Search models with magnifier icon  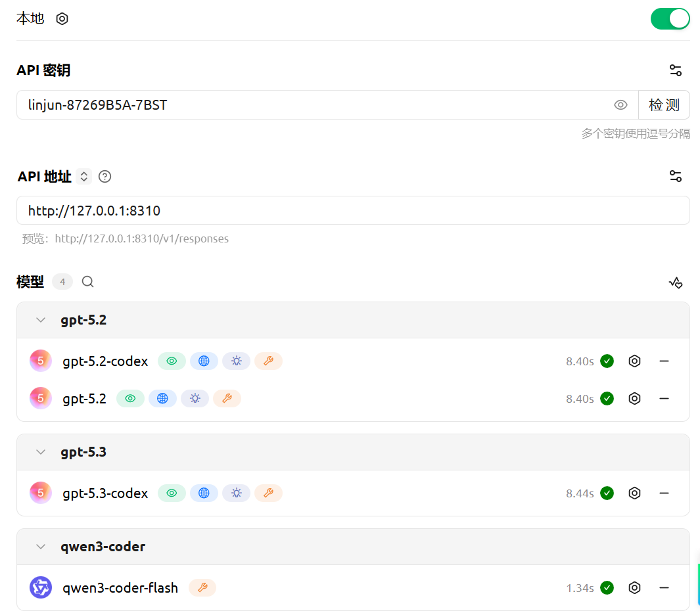(x=87, y=282)
